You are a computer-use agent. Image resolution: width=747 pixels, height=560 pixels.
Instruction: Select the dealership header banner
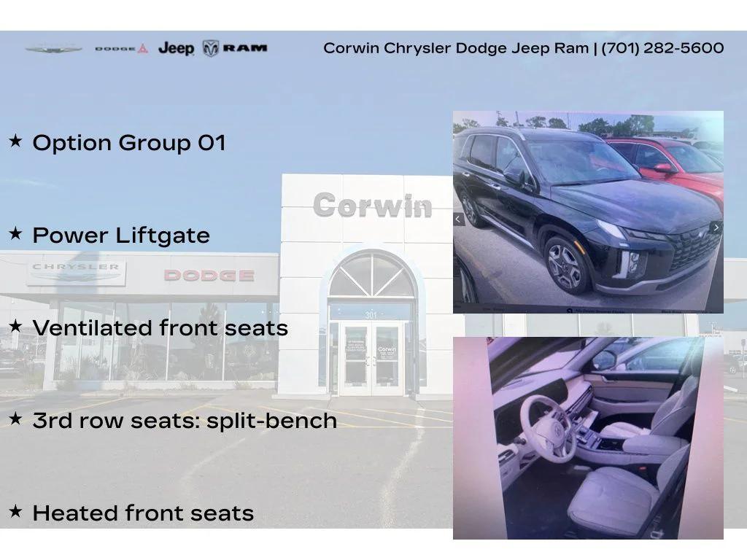click(x=373, y=49)
